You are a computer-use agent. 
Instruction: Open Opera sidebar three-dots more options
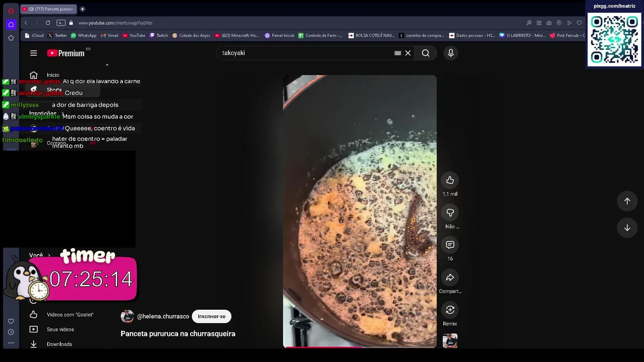pos(11,343)
